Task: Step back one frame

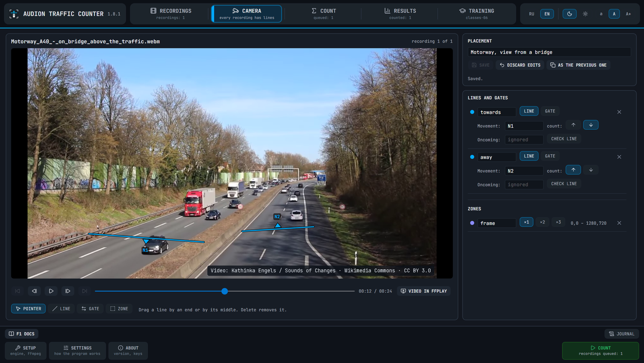Action: [34, 291]
